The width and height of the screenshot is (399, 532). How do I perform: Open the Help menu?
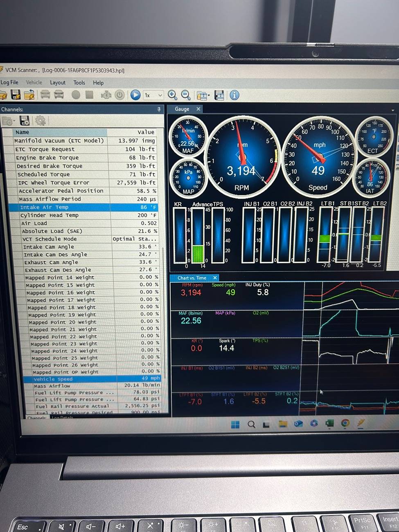(x=98, y=83)
